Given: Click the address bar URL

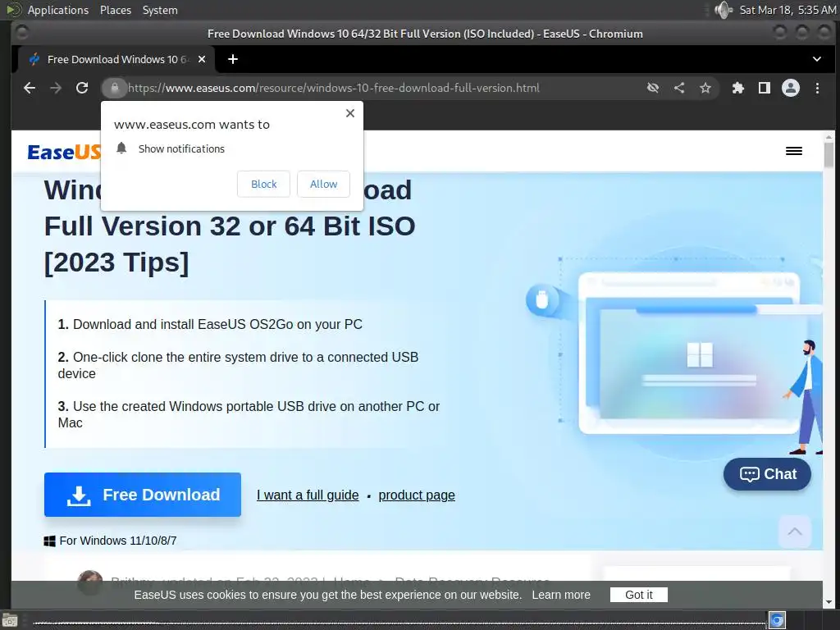Looking at the screenshot, I should 333,88.
